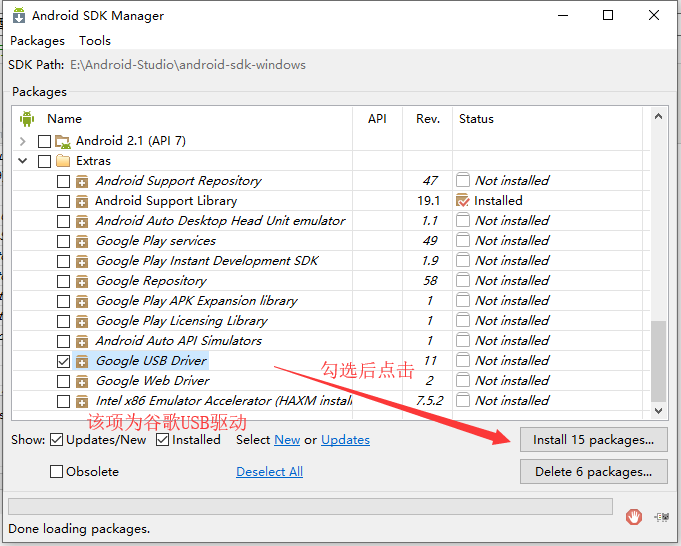Check the Android Support Repository checkbox
Viewport: 681px width, 546px height.
63,181
